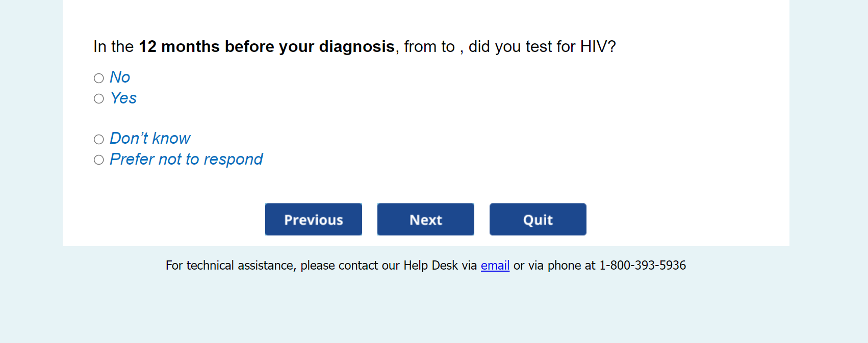Click the blue "No" answer label
The width and height of the screenshot is (868, 343).
[120, 77]
